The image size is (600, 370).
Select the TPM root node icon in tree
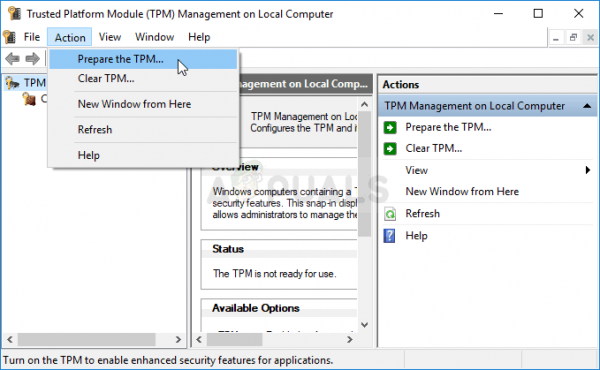[12, 83]
